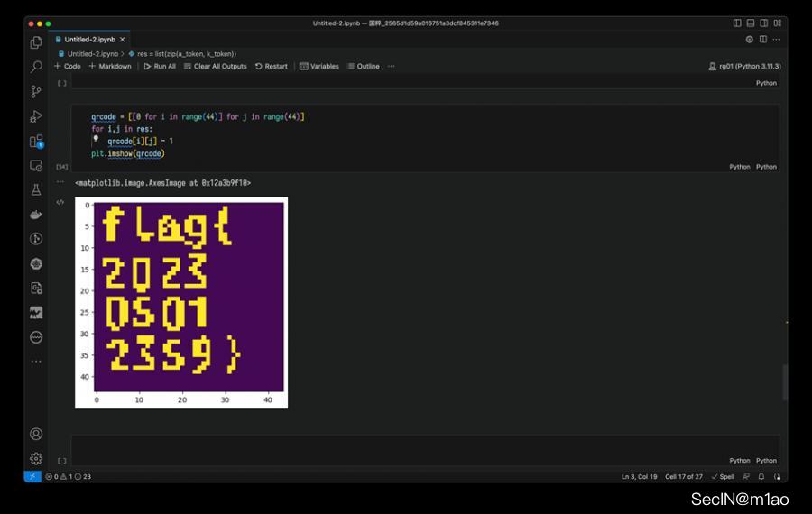Expand additional views ellipsis in activity bar

click(x=36, y=362)
